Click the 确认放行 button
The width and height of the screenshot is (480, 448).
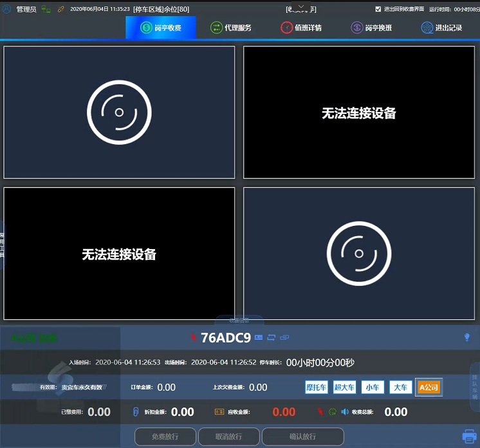pyautogui.click(x=303, y=436)
